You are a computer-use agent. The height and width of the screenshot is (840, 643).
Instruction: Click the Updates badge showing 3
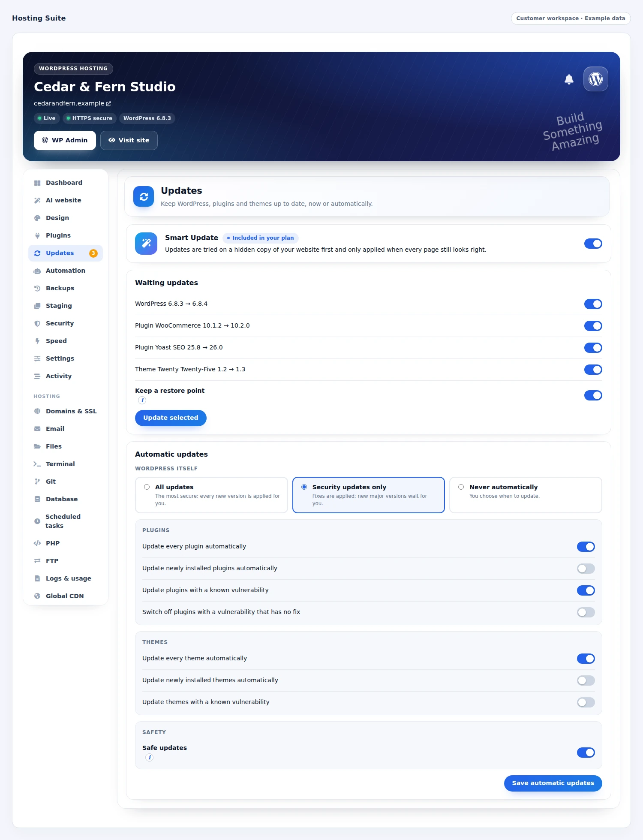(x=93, y=253)
